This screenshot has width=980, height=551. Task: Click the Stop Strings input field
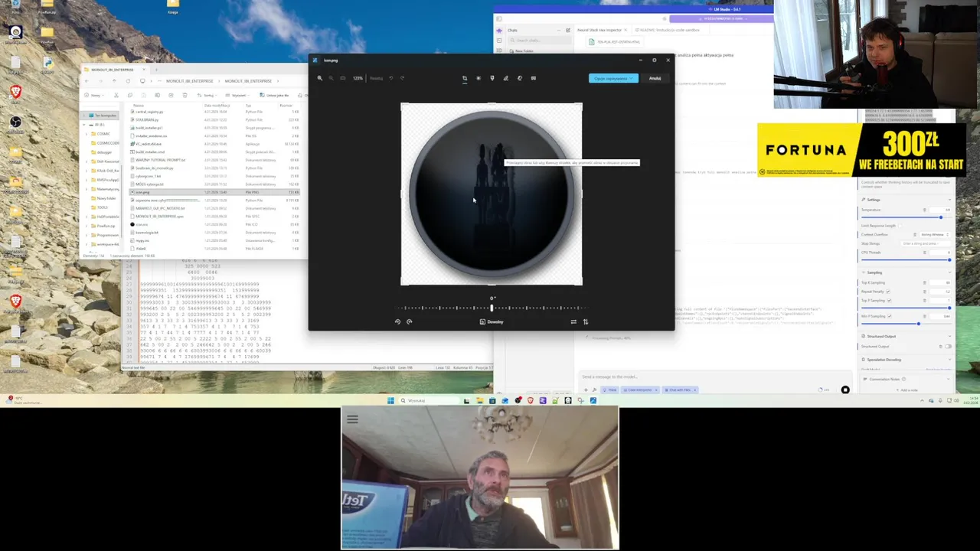926,243
